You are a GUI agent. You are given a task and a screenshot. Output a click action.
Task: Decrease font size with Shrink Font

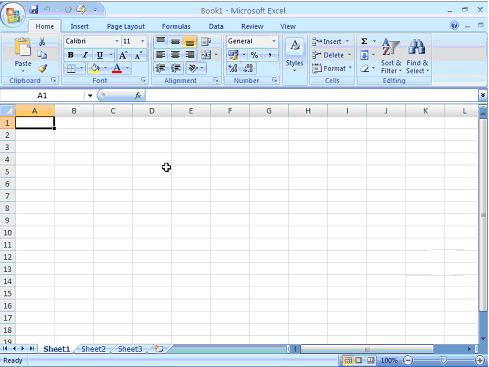click(x=138, y=55)
